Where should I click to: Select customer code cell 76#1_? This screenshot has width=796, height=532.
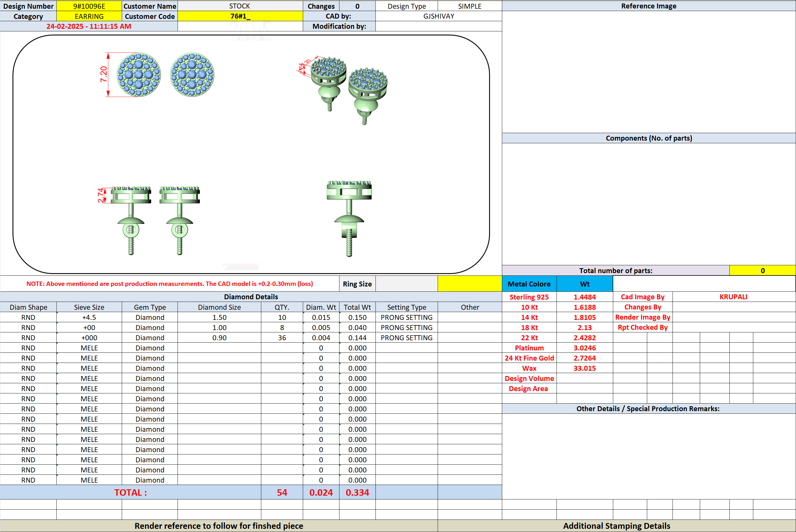240,16
